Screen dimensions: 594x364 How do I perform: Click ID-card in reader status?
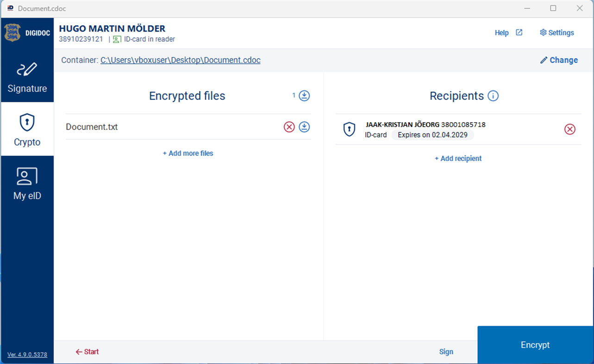point(144,39)
